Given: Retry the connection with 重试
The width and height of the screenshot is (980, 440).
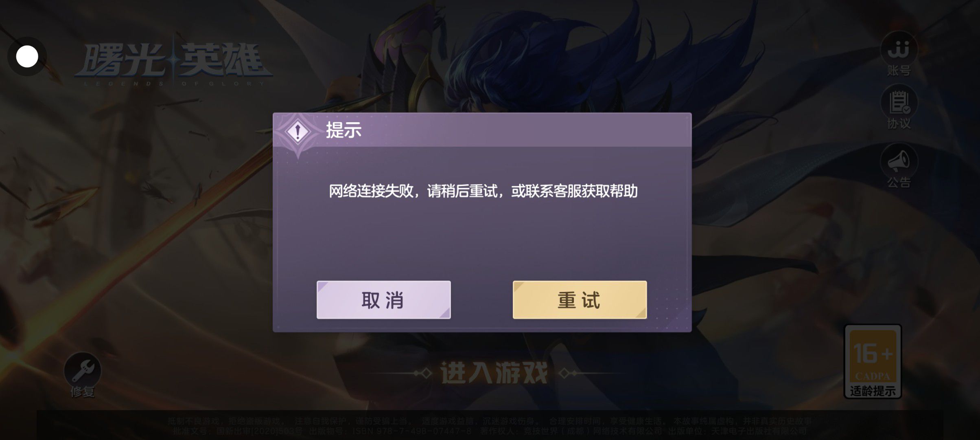Looking at the screenshot, I should [580, 300].
